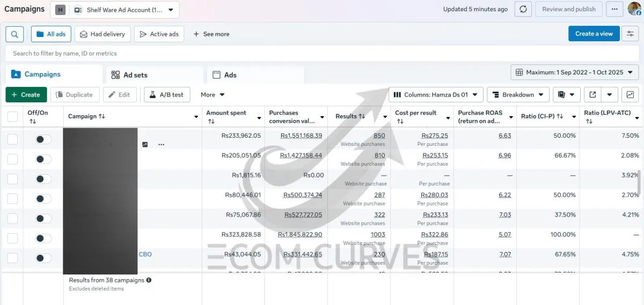Open the Purchases conversion value column dropdown arrow
The width and height of the screenshot is (644, 305).
[x=322, y=117]
